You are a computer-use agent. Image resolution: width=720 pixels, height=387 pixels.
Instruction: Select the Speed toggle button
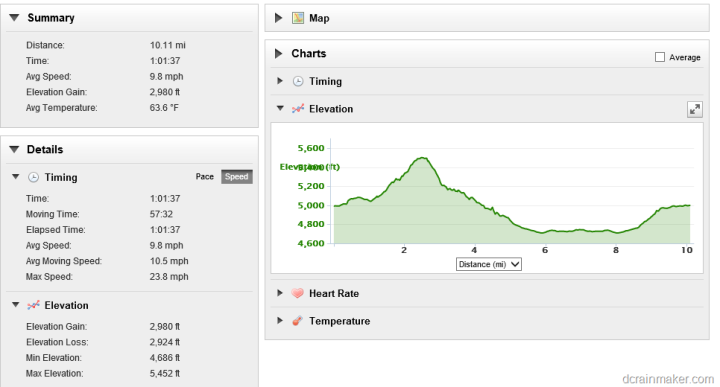(x=236, y=177)
